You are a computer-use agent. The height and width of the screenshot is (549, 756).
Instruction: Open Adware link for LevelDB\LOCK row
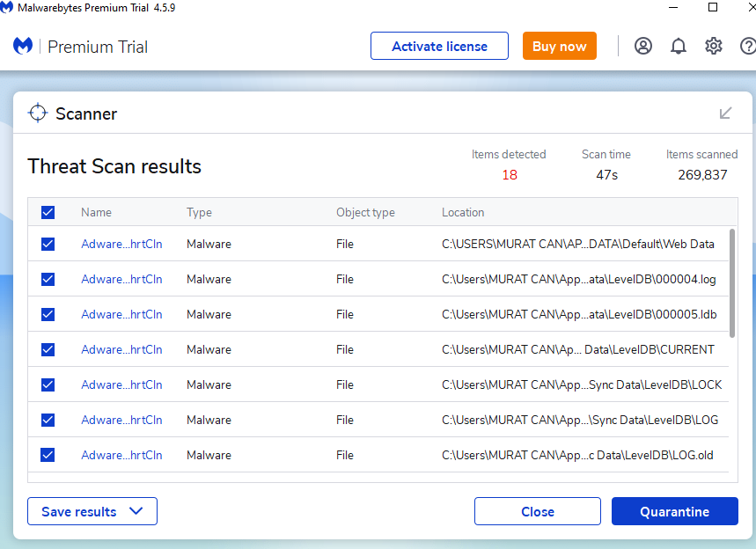tap(121, 384)
